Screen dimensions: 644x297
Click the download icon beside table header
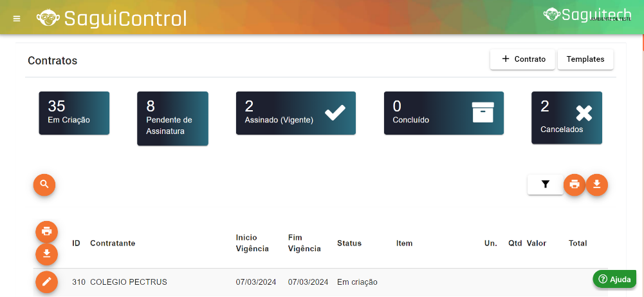46,254
